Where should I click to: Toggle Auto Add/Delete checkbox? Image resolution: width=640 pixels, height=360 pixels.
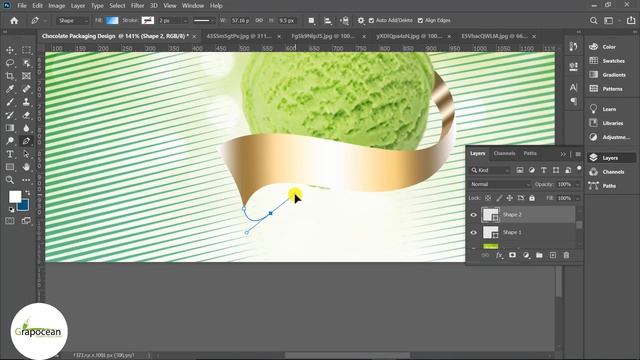click(371, 20)
